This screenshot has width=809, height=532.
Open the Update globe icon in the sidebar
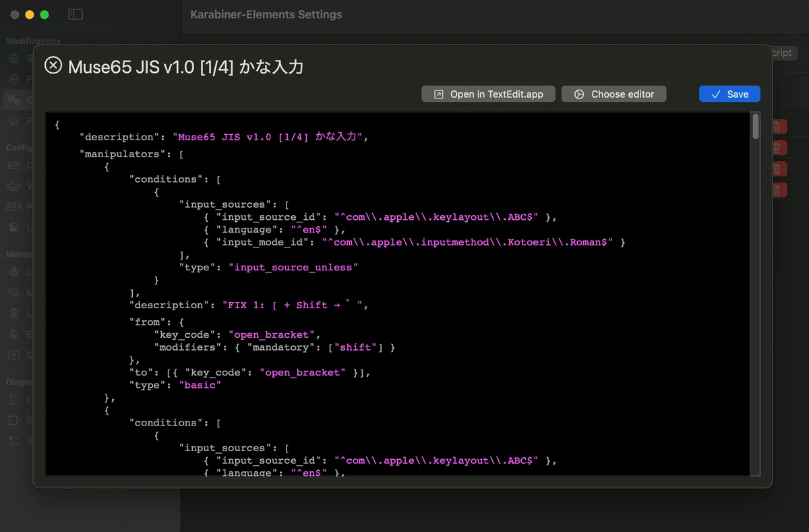(14, 272)
